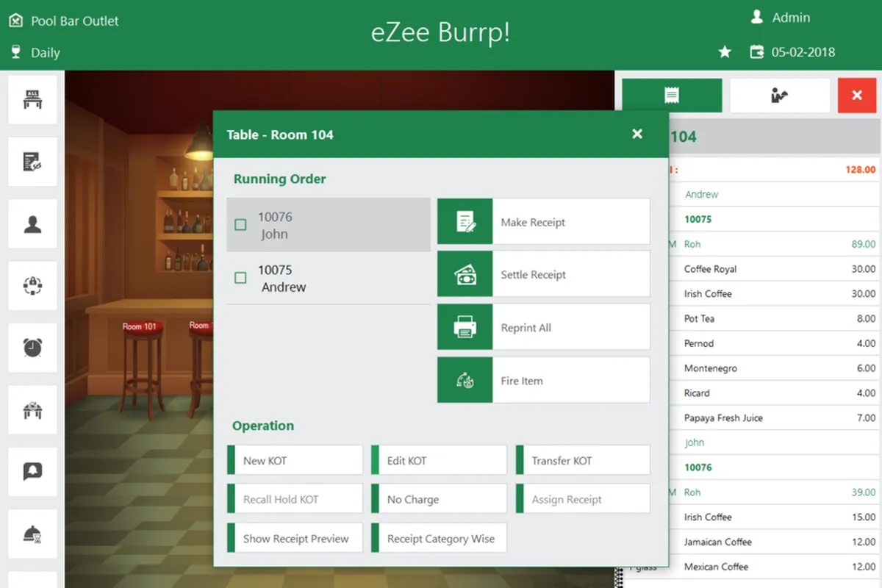882x588 pixels.
Task: Click the star favorite icon in header
Action: click(x=725, y=52)
